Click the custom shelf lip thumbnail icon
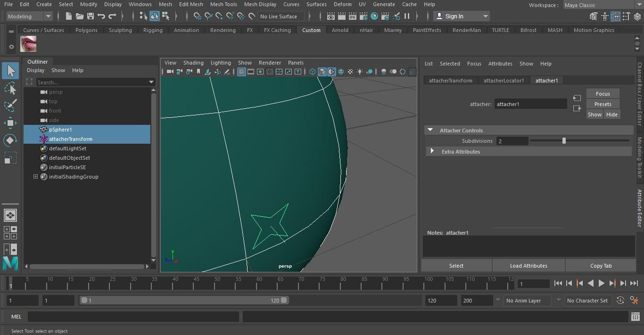 [x=28, y=45]
